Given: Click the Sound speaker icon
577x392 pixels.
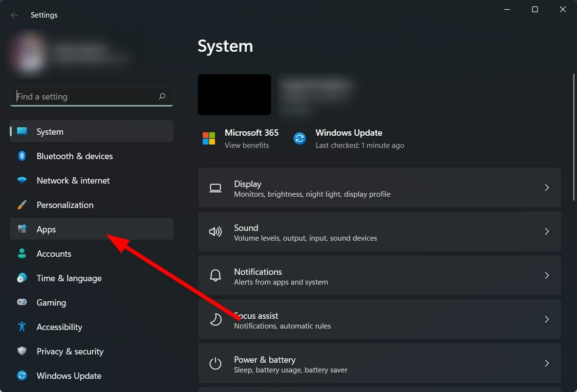Looking at the screenshot, I should [x=215, y=231].
